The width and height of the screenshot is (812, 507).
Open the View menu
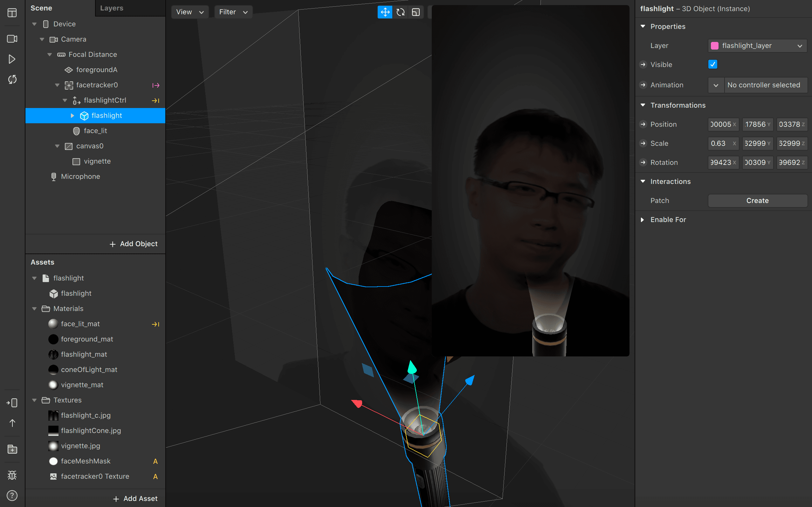[189, 12]
